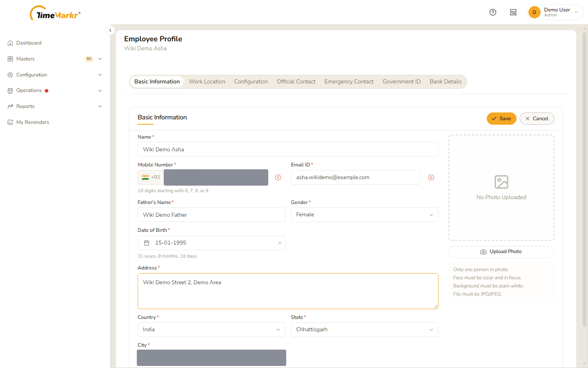Click the Email ID input field

click(x=356, y=177)
